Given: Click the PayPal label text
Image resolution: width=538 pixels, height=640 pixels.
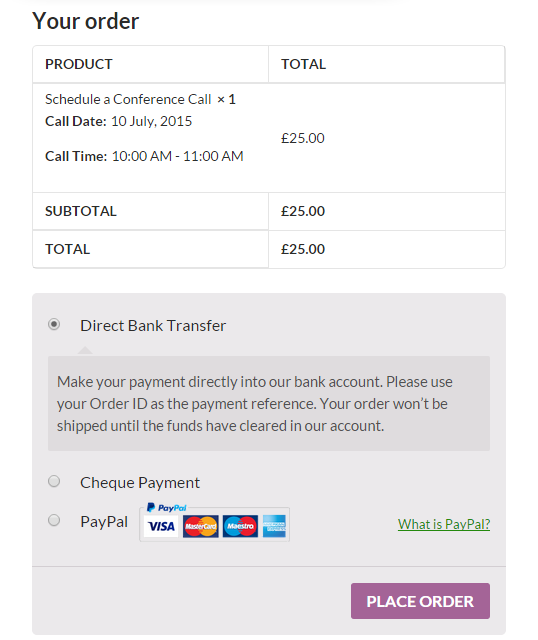Looking at the screenshot, I should pos(104,522).
